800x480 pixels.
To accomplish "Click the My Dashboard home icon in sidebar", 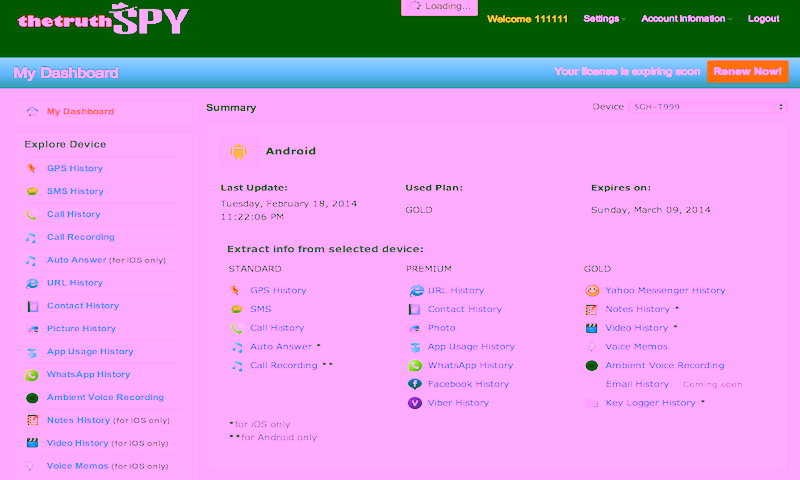I will (32, 112).
